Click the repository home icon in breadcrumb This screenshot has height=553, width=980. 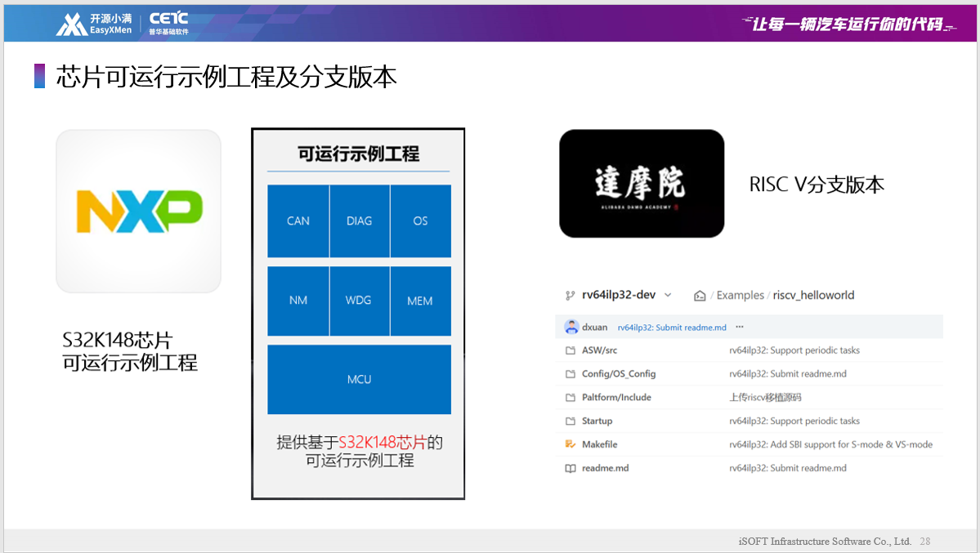(700, 296)
